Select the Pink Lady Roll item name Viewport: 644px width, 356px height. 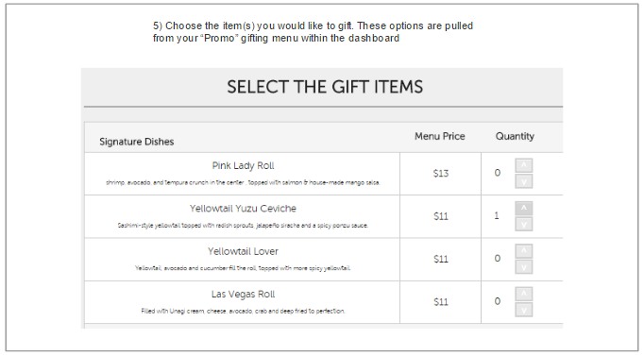243,166
